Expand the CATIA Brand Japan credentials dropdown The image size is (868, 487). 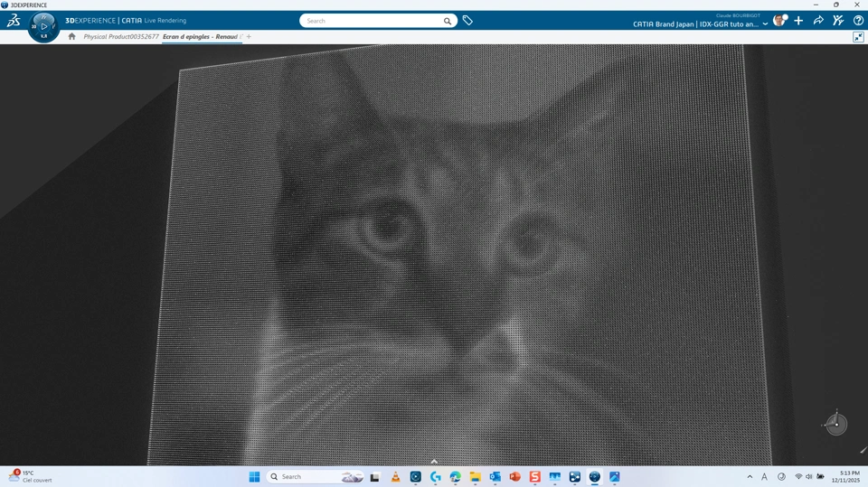pyautogui.click(x=765, y=24)
